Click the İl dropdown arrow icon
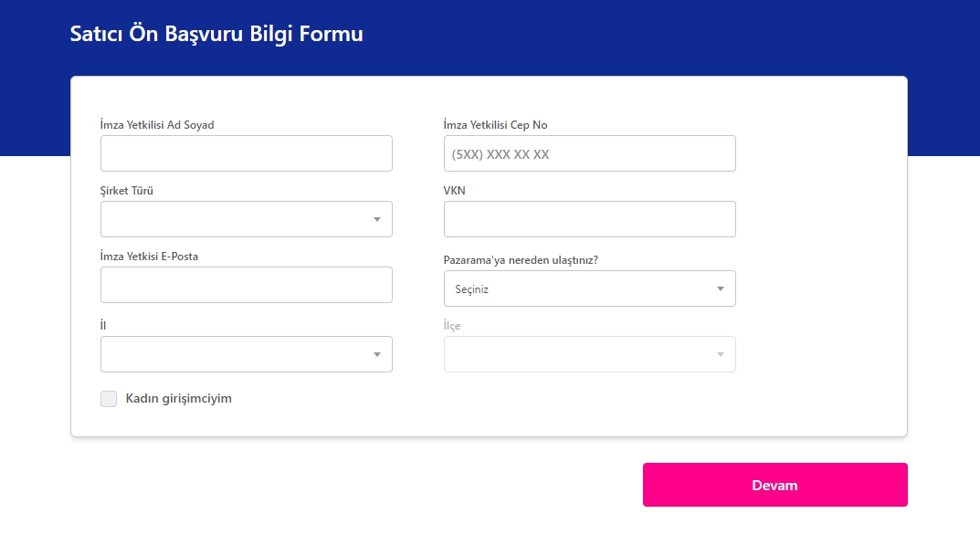 [377, 354]
